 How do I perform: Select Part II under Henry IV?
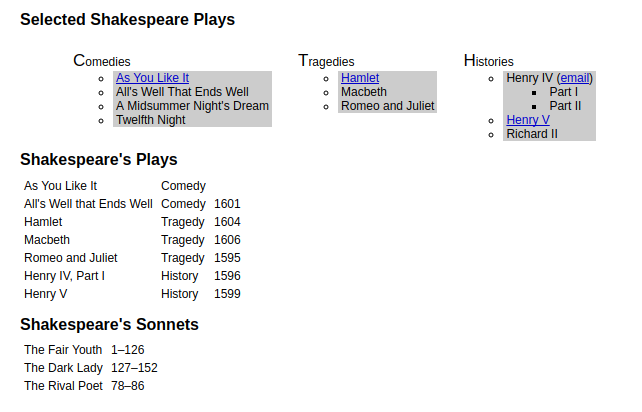tap(565, 106)
